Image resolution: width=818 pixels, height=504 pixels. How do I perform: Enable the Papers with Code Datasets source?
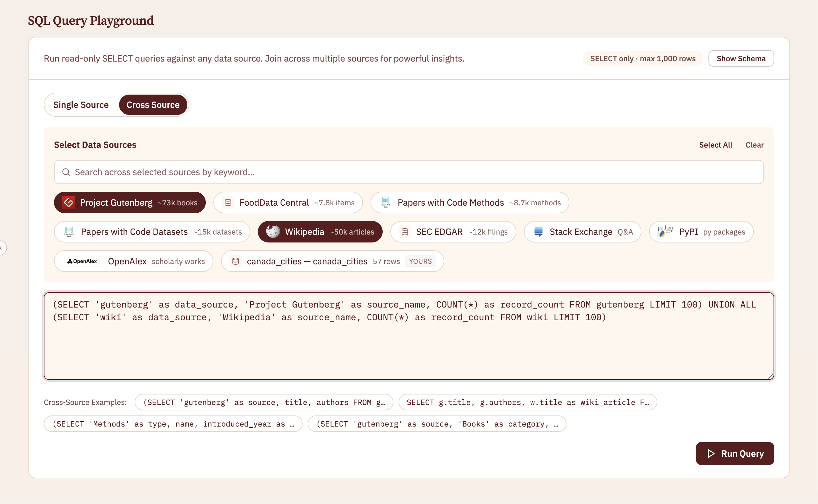coord(152,232)
